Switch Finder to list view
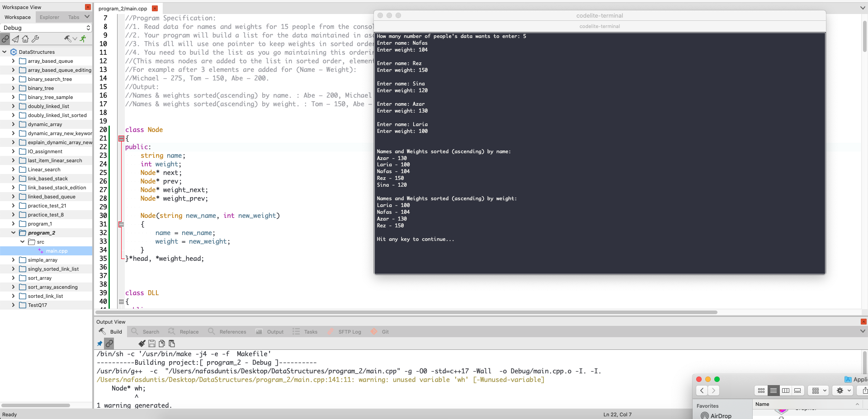Image resolution: width=868 pixels, height=419 pixels. 774,391
